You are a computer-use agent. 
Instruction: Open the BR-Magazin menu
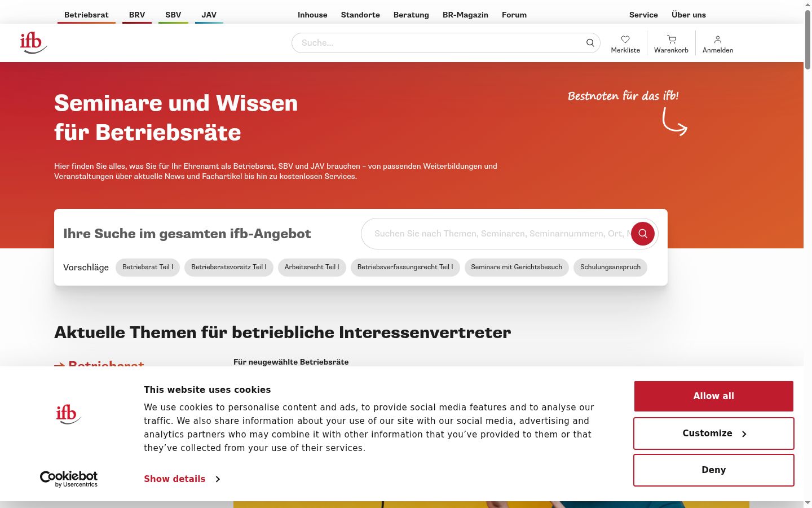[x=465, y=15]
